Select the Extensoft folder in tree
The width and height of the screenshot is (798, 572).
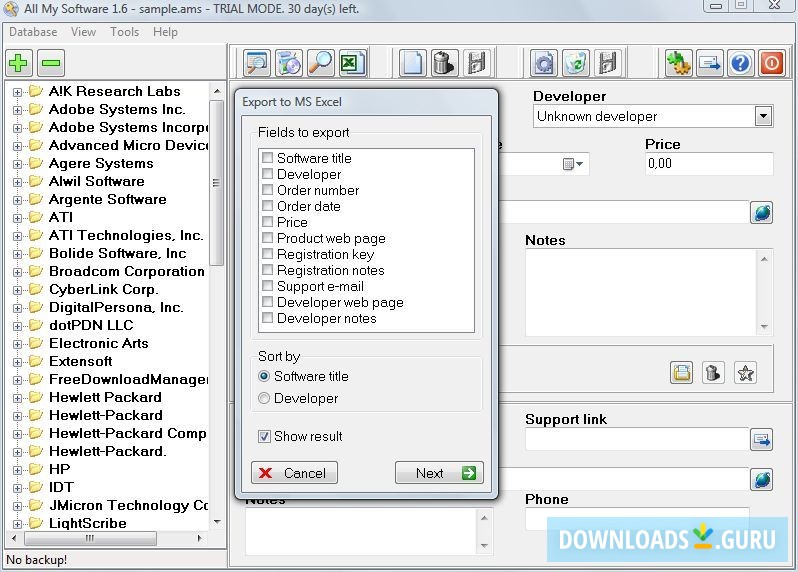pos(80,361)
